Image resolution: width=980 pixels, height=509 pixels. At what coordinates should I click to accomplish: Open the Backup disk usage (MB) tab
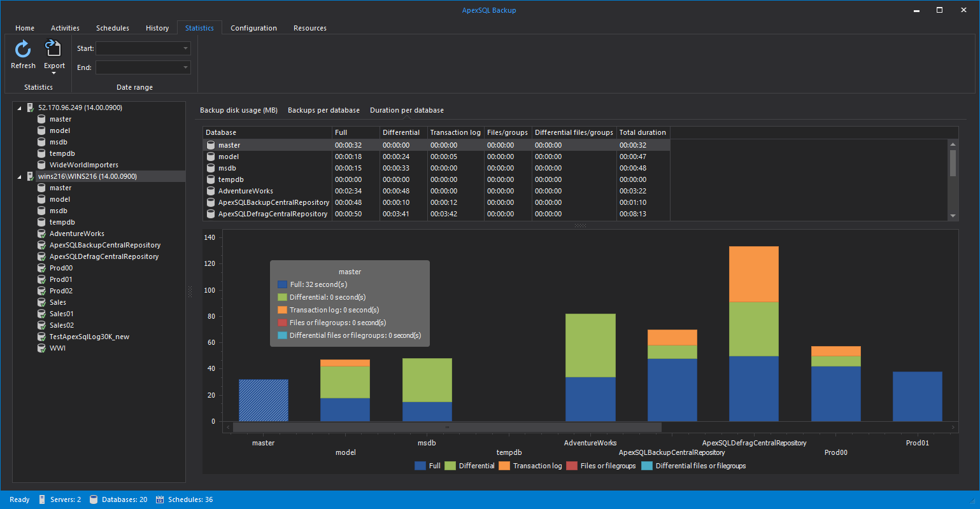[x=238, y=110]
